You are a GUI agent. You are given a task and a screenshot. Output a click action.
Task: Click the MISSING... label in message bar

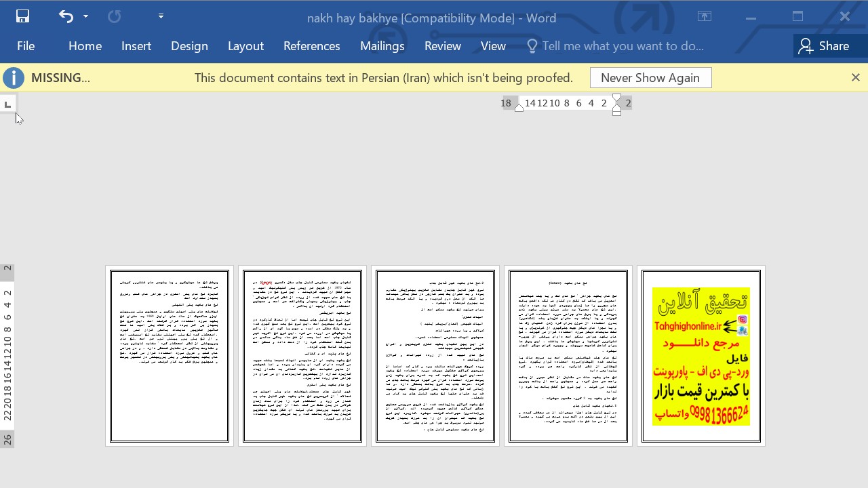(60, 78)
